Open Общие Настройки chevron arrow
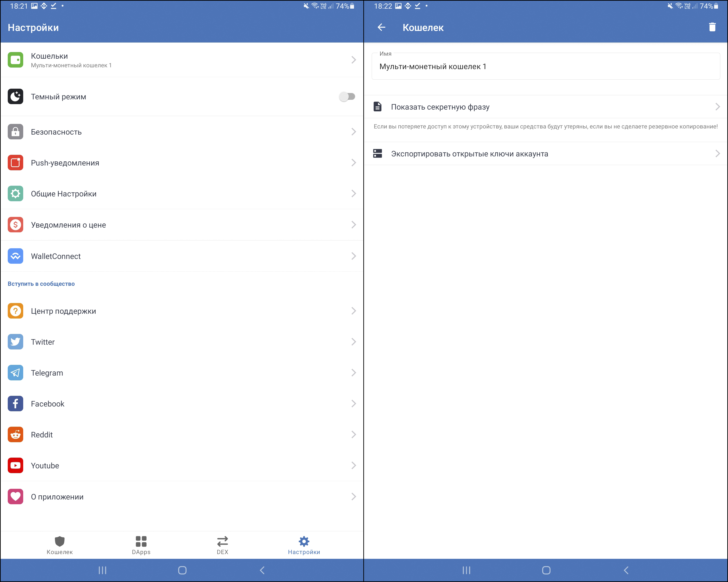The image size is (728, 582). [x=354, y=194]
